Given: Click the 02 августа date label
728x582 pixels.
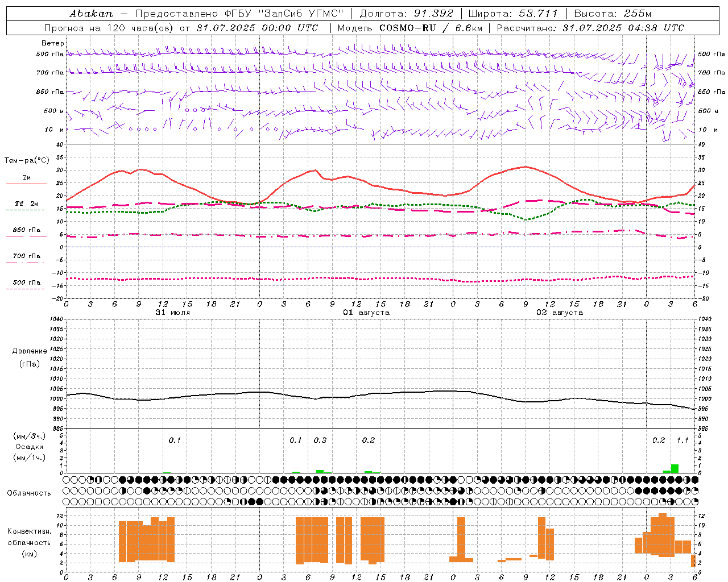Looking at the screenshot, I should 560,313.
